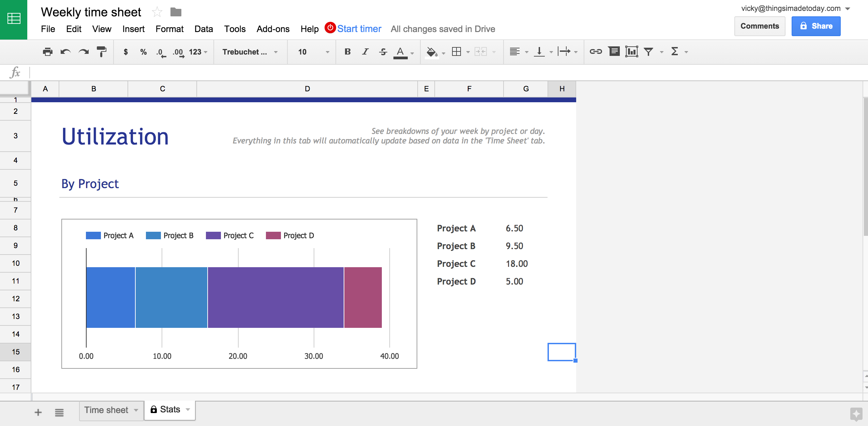The width and height of the screenshot is (868, 426).
Task: Toggle Strikethrough formatting on selection
Action: [384, 52]
